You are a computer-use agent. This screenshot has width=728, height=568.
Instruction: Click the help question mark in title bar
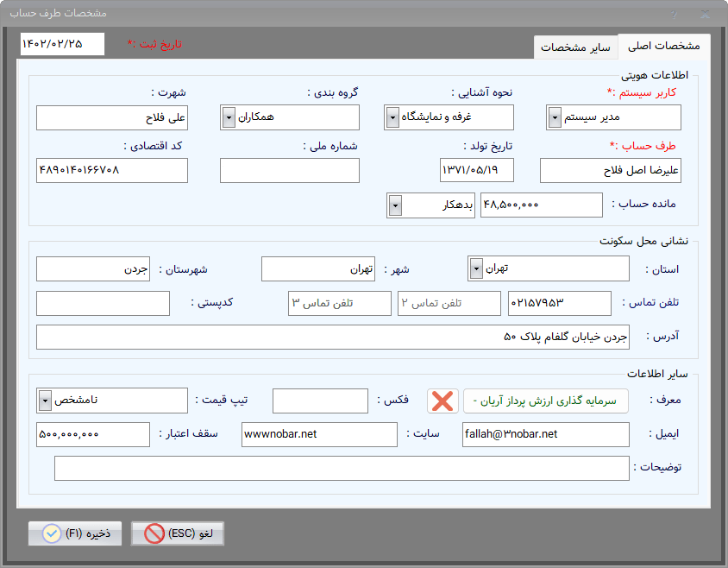pos(674,15)
